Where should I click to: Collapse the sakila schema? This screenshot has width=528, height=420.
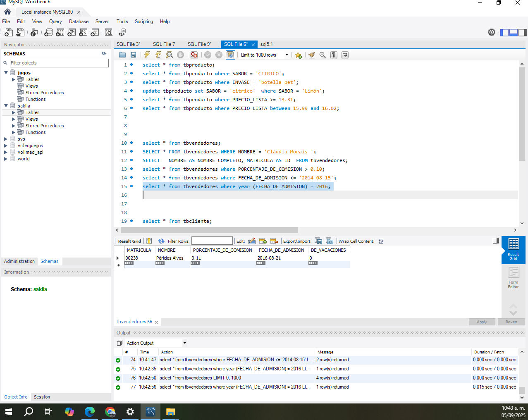point(6,106)
